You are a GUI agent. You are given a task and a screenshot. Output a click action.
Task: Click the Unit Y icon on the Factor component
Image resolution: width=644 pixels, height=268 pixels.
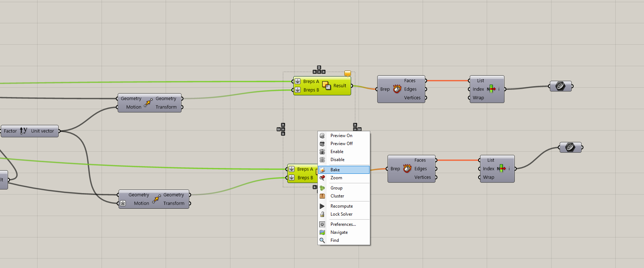[24, 131]
